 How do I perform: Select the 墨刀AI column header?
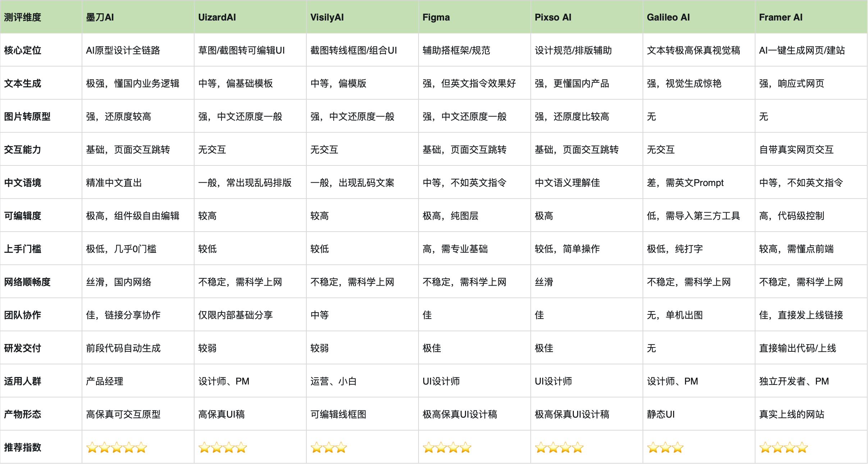(100, 17)
